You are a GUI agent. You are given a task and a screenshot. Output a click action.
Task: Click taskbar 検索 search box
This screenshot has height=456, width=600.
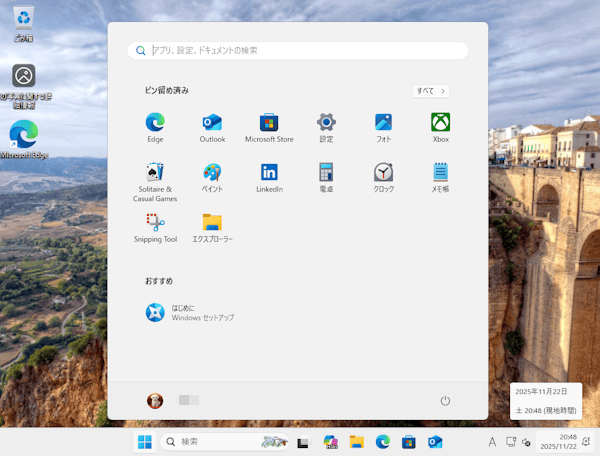click(225, 442)
